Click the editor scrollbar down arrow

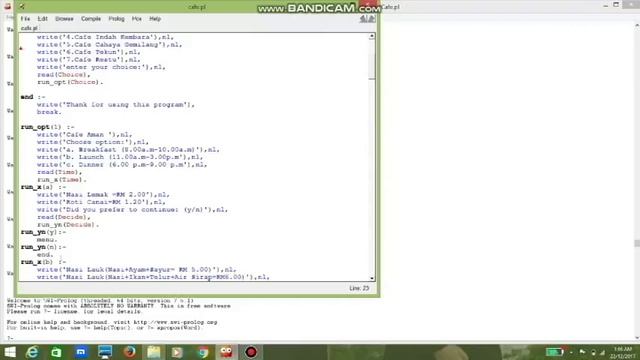click(x=371, y=278)
